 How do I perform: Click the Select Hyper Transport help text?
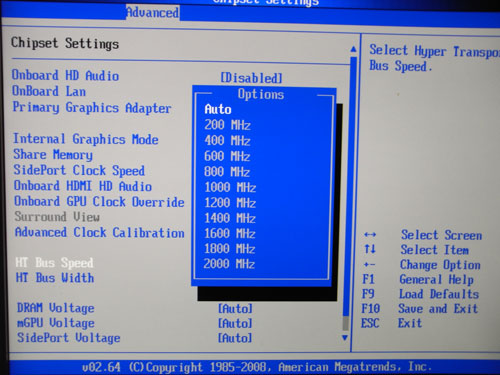434,58
